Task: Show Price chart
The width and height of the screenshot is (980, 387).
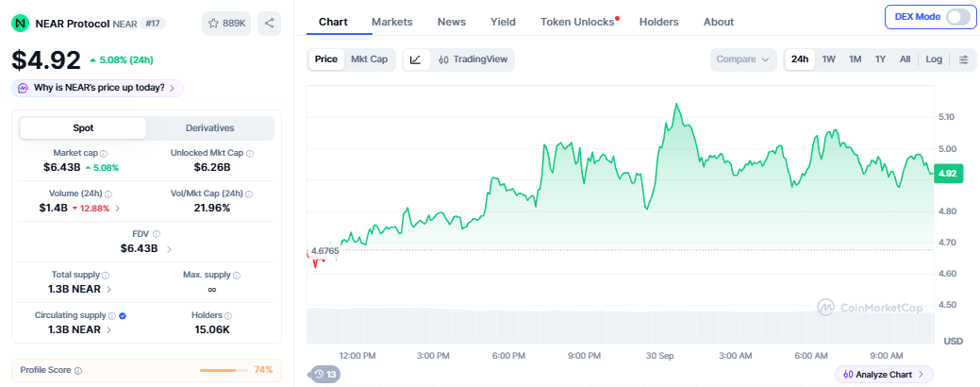Action: click(x=326, y=59)
